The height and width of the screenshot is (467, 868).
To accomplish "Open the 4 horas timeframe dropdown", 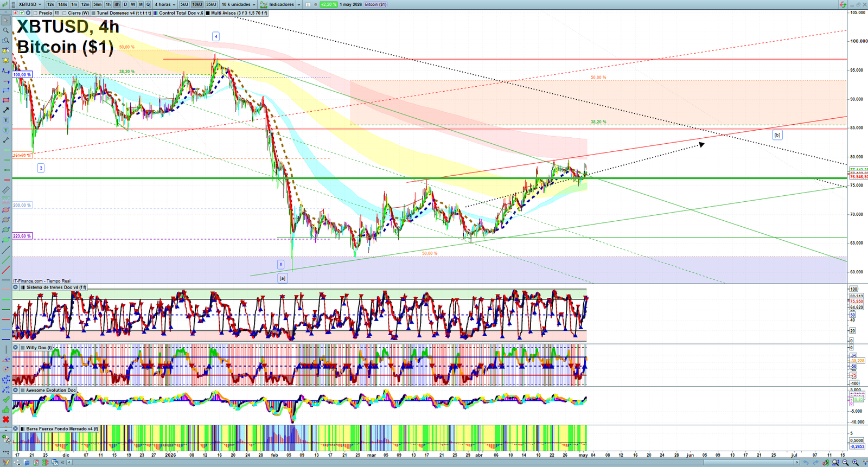I will [165, 4].
